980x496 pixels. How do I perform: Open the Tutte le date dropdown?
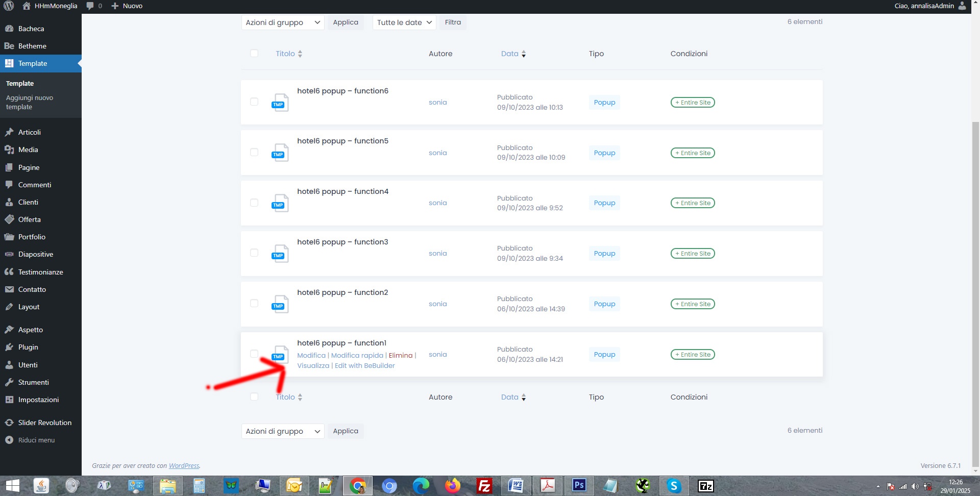pyautogui.click(x=404, y=22)
